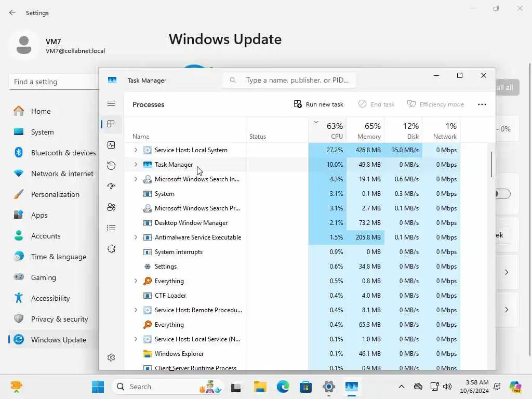Click Find a setting search field
This screenshot has width=532, height=399.
pyautogui.click(x=54, y=82)
